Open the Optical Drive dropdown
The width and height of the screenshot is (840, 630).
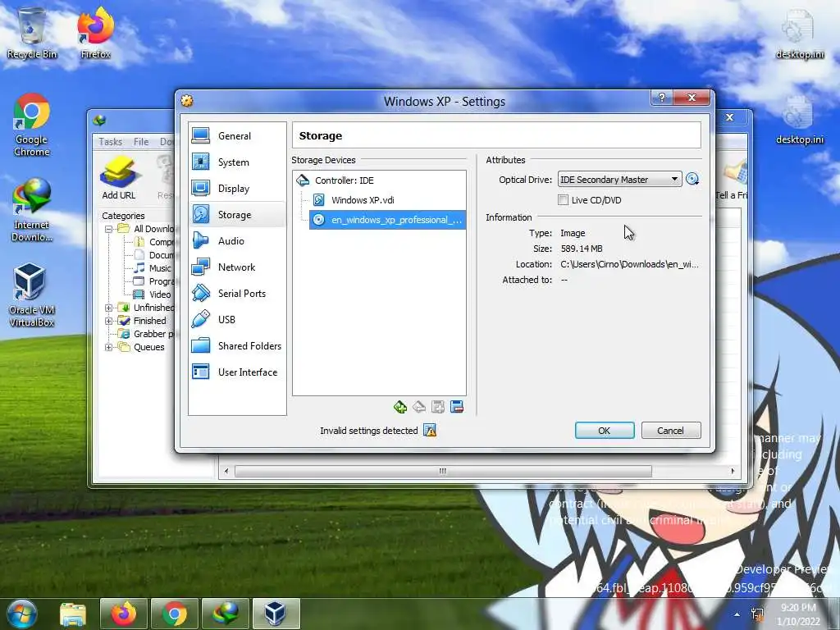[619, 180]
